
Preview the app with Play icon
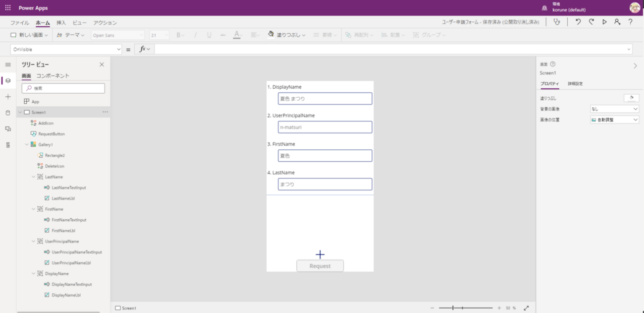click(x=604, y=22)
